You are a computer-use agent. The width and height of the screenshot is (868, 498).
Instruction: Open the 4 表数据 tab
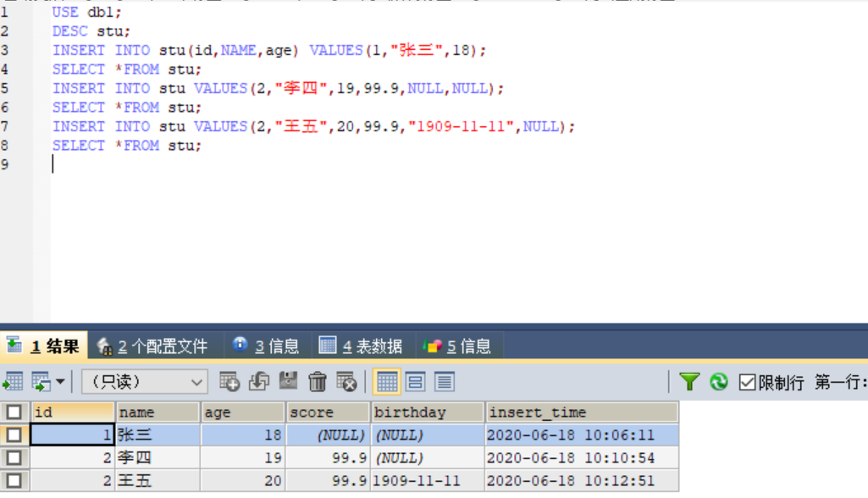pyautogui.click(x=362, y=346)
